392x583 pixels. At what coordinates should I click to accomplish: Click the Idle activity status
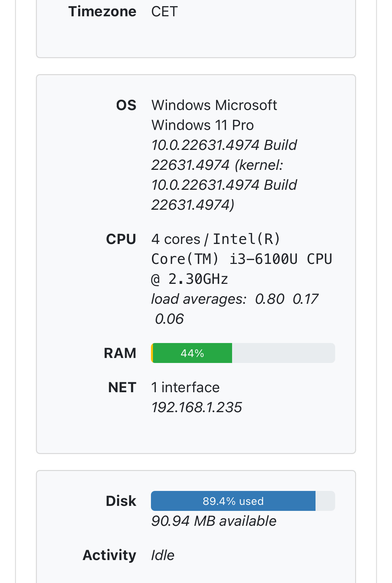tap(163, 555)
